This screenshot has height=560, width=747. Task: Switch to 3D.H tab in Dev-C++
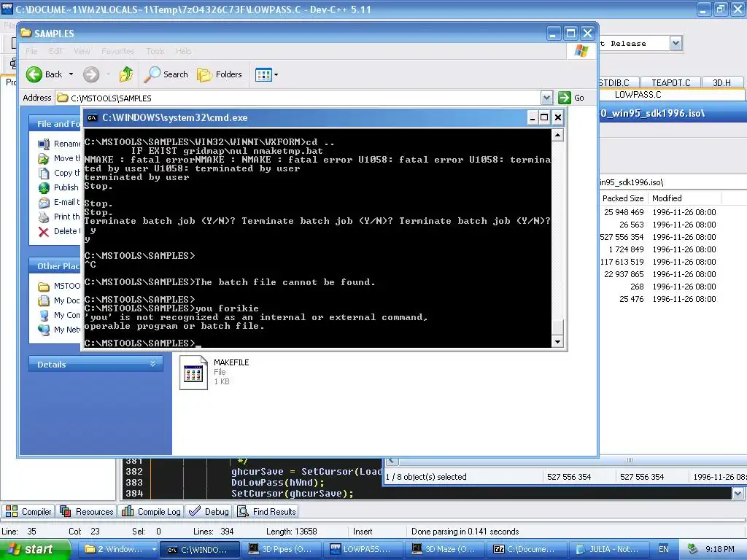click(721, 83)
